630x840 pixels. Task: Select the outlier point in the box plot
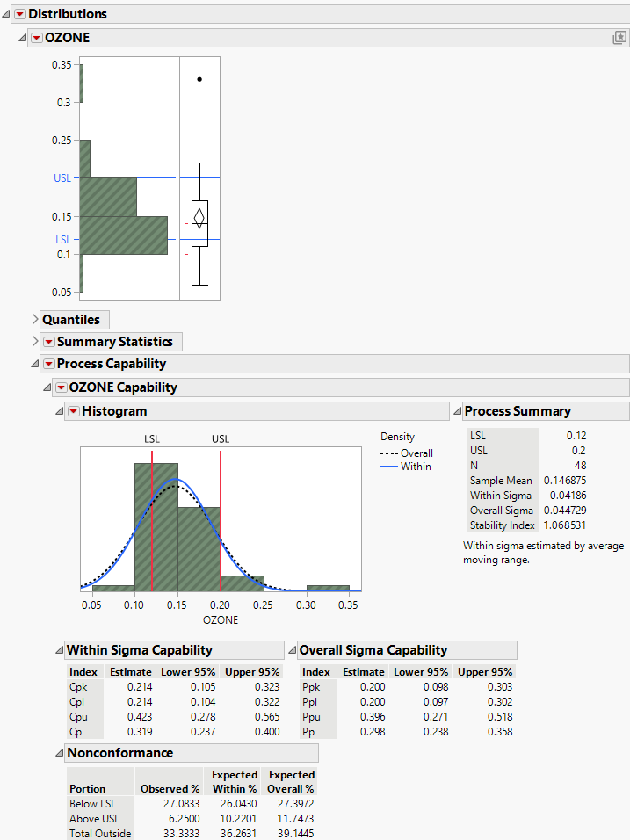point(199,79)
